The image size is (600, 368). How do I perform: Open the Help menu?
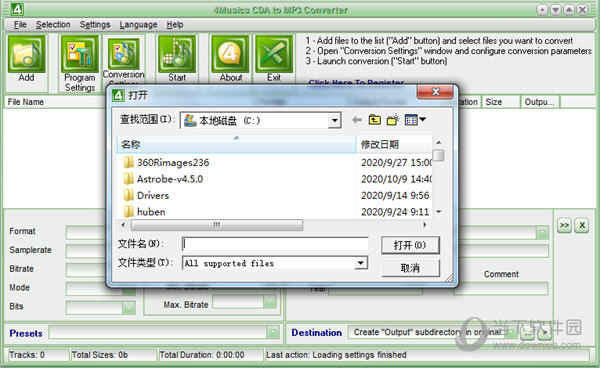coord(175,24)
